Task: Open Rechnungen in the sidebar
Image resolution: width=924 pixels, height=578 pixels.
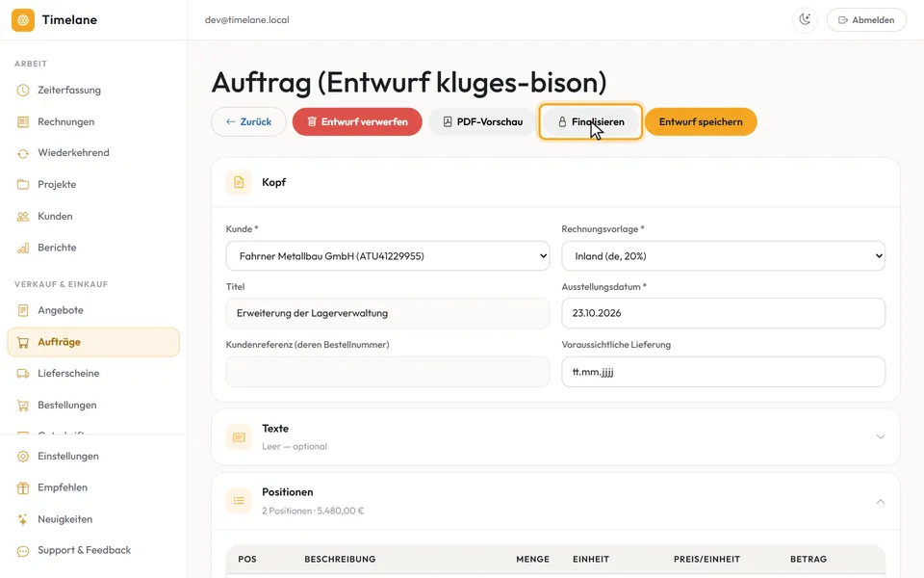Action: pos(93,121)
